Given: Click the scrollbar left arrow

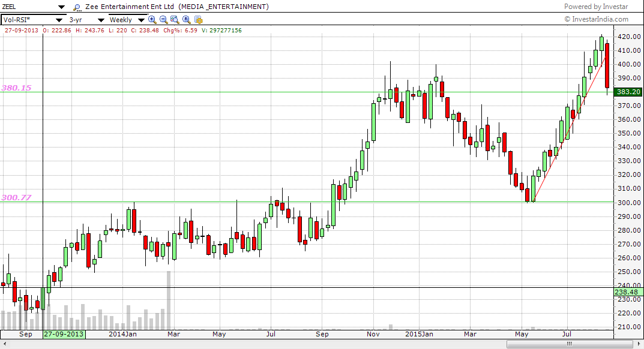Looking at the screenshot, I should pos(5,344).
